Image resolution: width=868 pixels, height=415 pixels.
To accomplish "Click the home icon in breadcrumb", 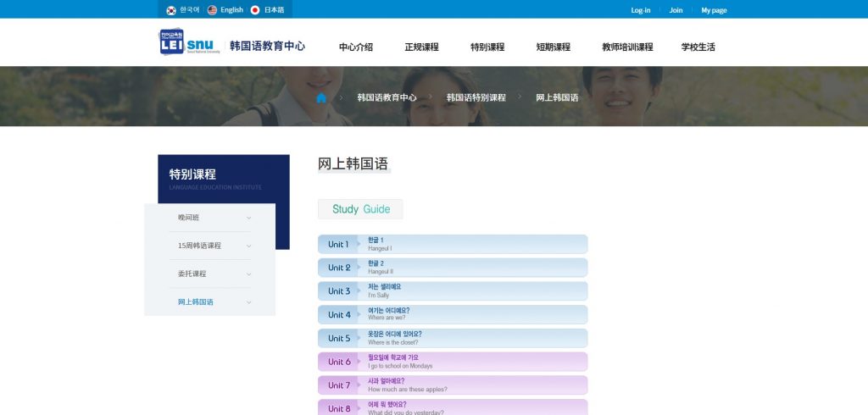I will click(x=321, y=98).
